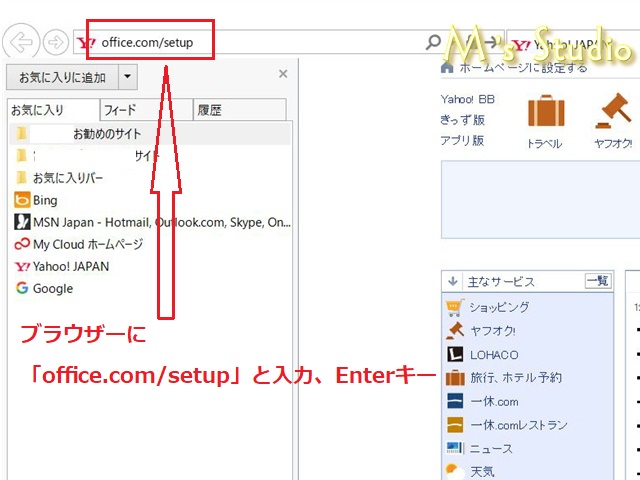Screen dimensions: 640x480
Task: Click the ヤフオク! gavel icon at top
Action: tap(613, 110)
